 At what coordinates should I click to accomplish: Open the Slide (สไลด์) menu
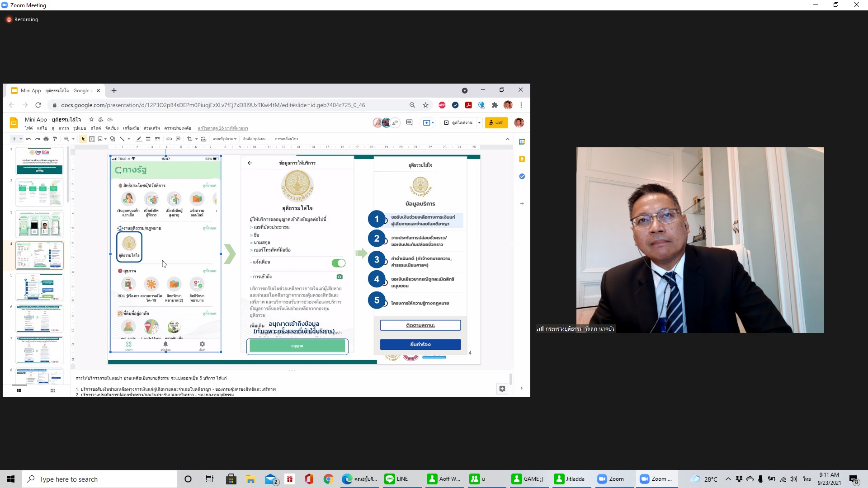[x=95, y=128]
